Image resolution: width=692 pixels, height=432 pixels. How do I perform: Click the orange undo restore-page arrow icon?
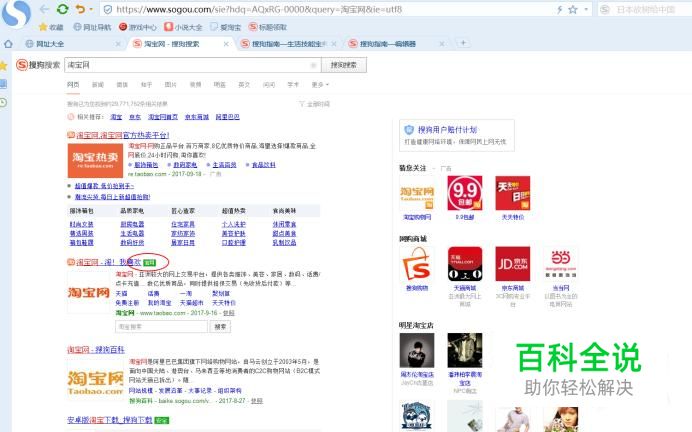pos(80,9)
